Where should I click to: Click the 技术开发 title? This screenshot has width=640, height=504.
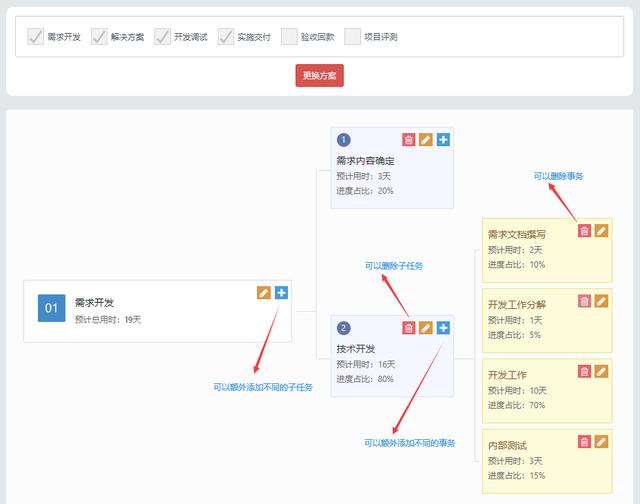[356, 349]
